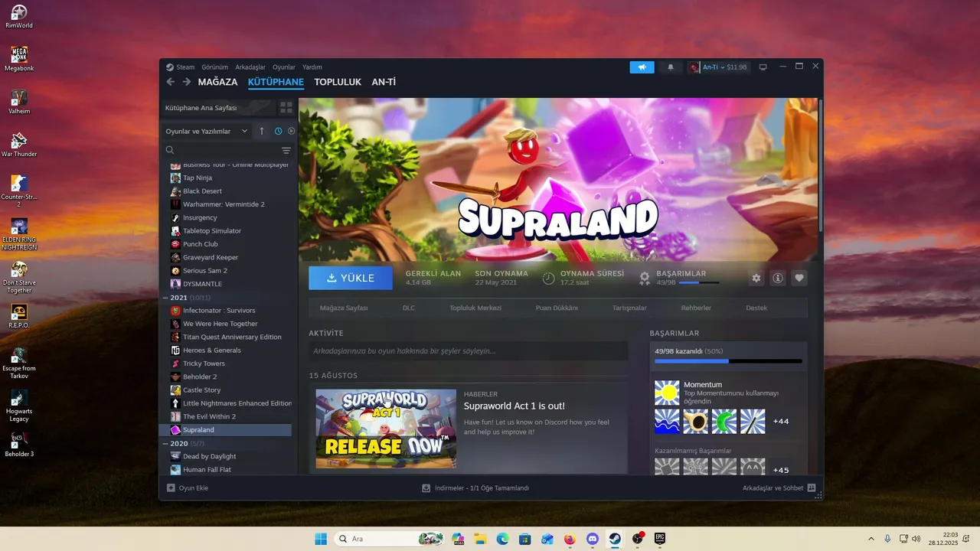
Task: Open the Destek link
Action: point(756,308)
